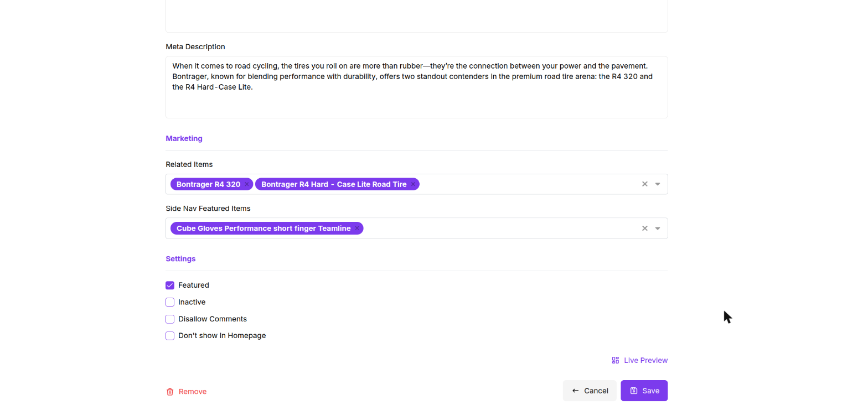Click the Bontrager R4 320 tag label

(208, 184)
